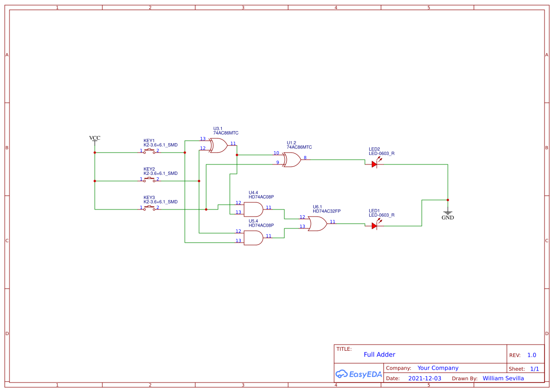This screenshot has width=554, height=392.
Task: Click the REV 1.0 revision text
Action: (532, 355)
